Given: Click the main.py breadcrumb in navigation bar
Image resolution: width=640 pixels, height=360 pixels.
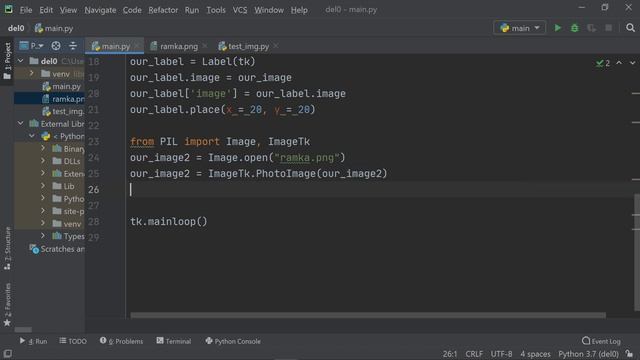Looking at the screenshot, I should 54,28.
